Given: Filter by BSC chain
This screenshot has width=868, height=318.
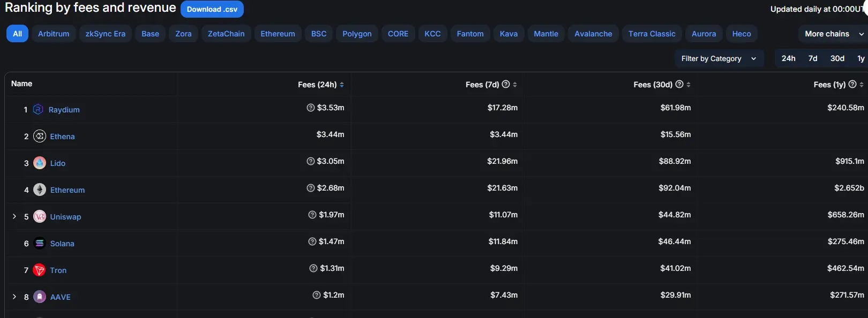Looking at the screenshot, I should click(x=319, y=34).
